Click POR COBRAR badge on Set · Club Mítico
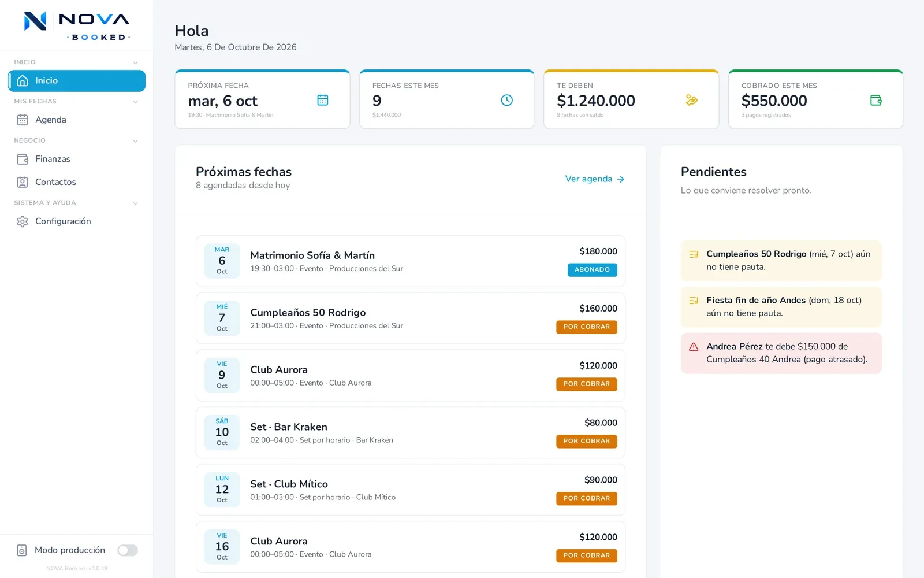 coord(587,499)
